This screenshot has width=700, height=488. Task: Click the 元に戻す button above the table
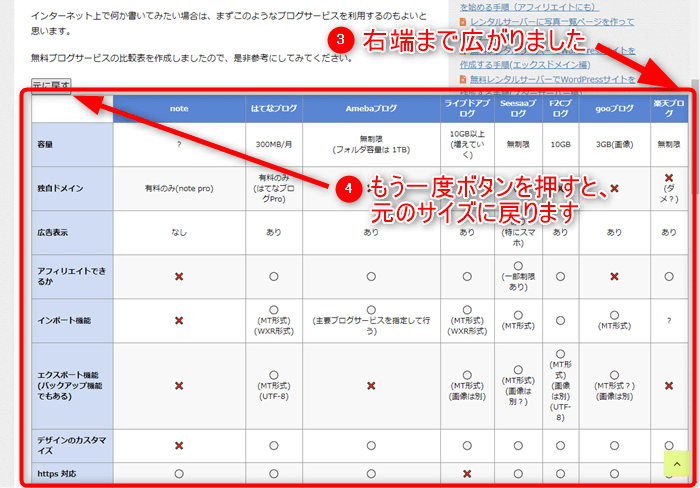51,85
